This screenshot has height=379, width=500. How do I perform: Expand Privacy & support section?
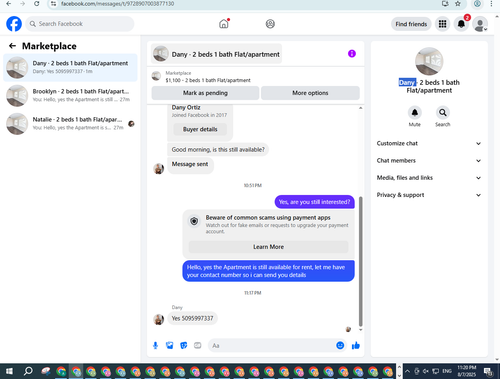(429, 195)
